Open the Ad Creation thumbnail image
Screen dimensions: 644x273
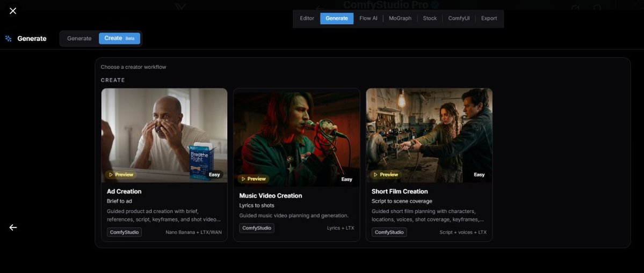164,135
